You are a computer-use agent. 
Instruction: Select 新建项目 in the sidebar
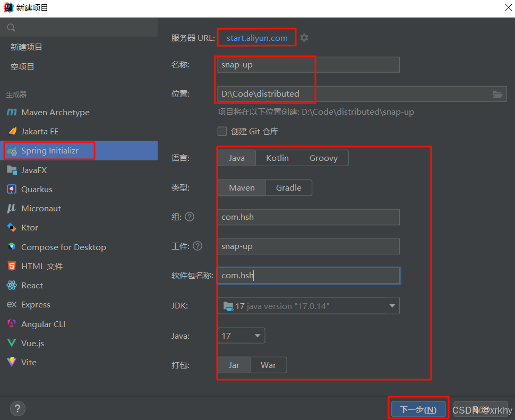[26, 47]
